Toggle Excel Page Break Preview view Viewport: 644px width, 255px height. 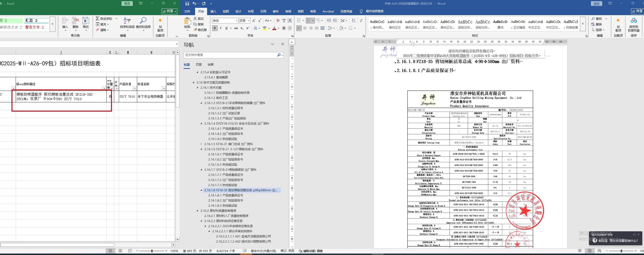[130, 251]
